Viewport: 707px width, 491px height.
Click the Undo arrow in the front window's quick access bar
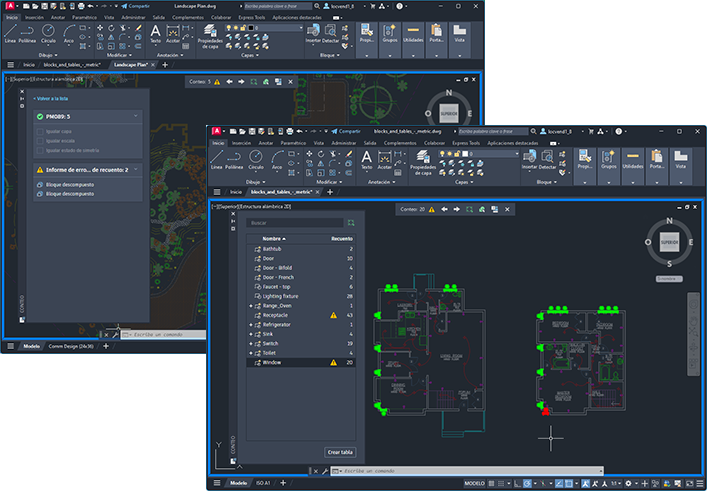[299, 131]
